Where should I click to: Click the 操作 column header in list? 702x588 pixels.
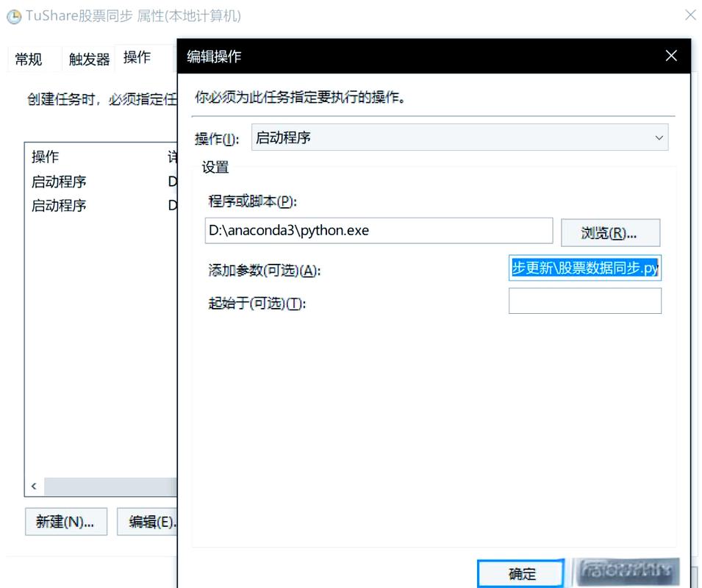pyautogui.click(x=45, y=157)
